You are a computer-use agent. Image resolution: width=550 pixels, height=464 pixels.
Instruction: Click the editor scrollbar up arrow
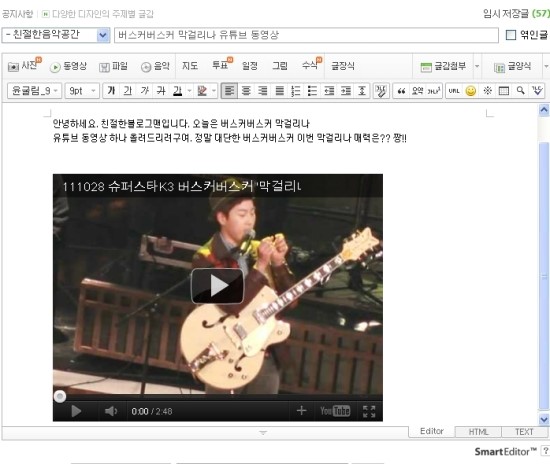tap(544, 110)
